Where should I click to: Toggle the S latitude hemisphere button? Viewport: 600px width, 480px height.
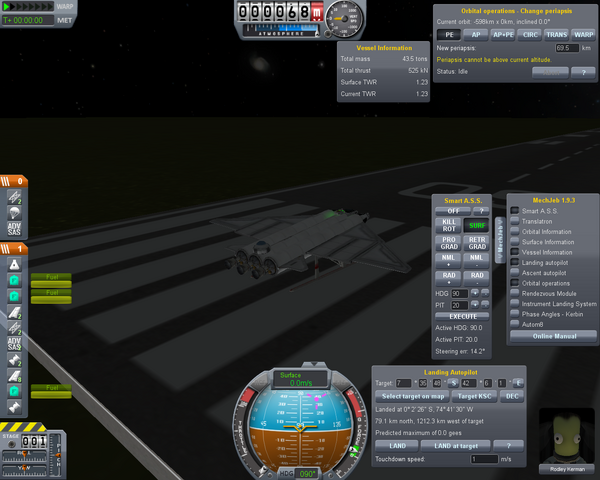(x=453, y=383)
